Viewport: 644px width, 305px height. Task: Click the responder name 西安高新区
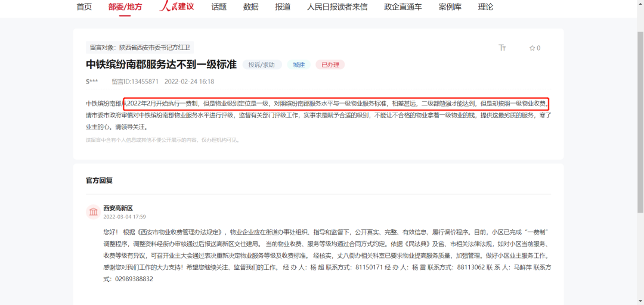(118, 208)
